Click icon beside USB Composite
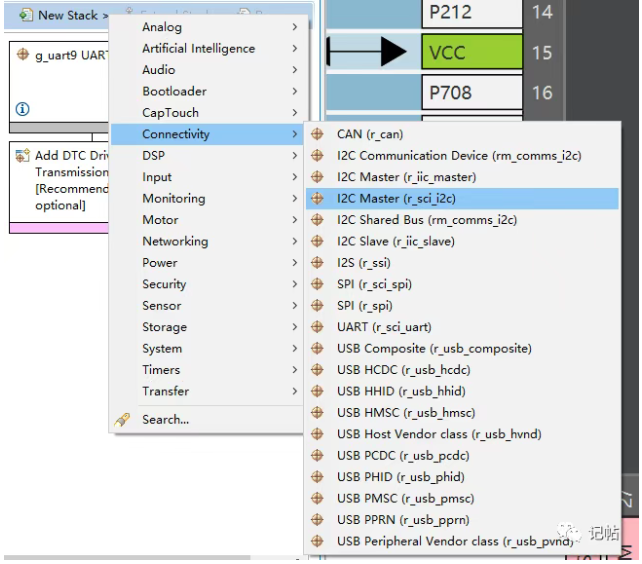 pos(317,348)
